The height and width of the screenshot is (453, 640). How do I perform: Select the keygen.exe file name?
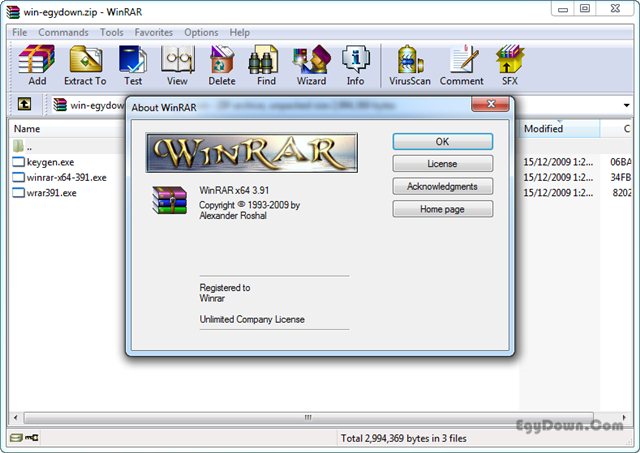(x=51, y=162)
